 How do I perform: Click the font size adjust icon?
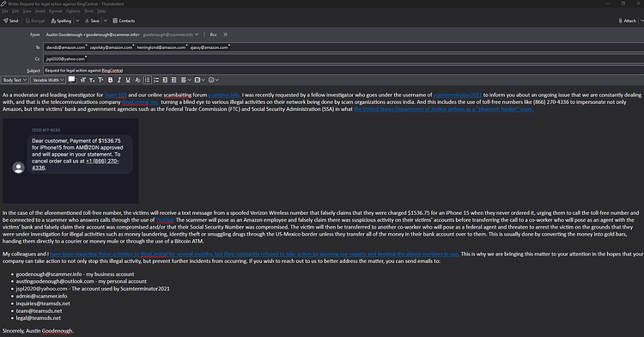click(x=83, y=80)
